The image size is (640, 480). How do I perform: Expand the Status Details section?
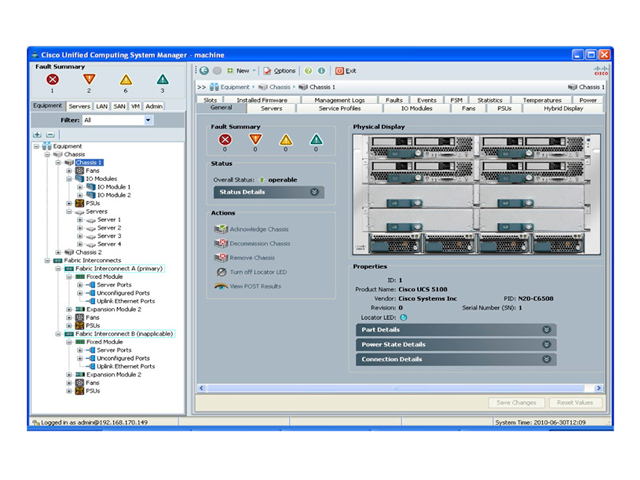[x=269, y=192]
